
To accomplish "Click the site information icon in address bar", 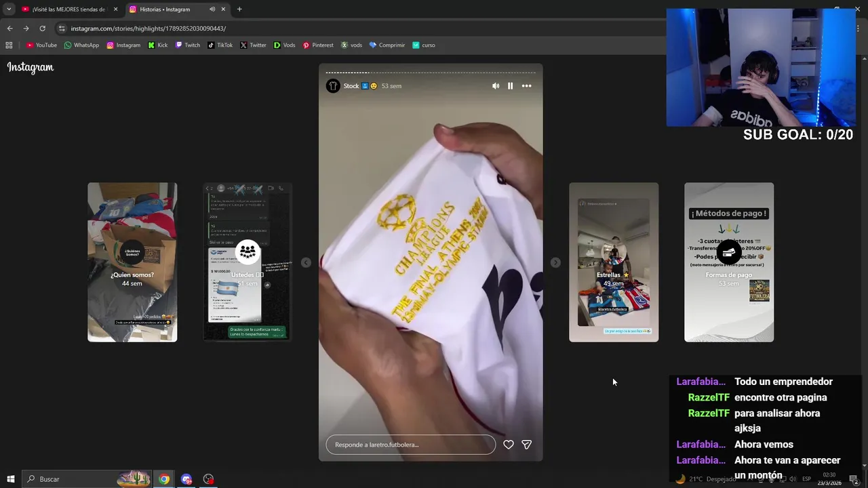I will tap(62, 28).
